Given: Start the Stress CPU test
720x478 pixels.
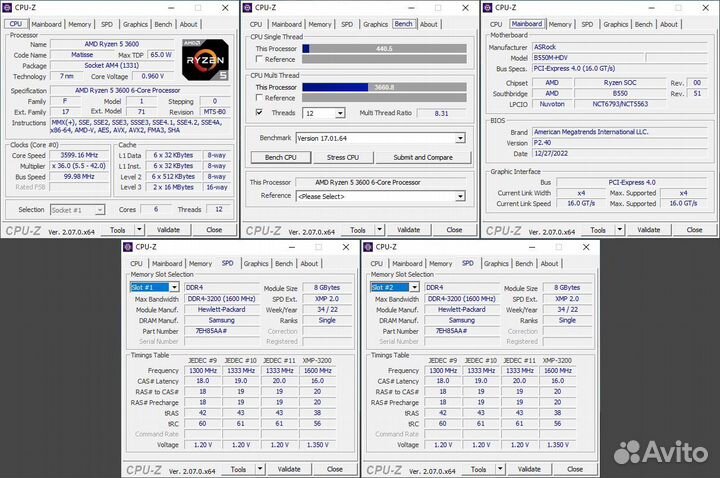Looking at the screenshot, I should pos(343,157).
